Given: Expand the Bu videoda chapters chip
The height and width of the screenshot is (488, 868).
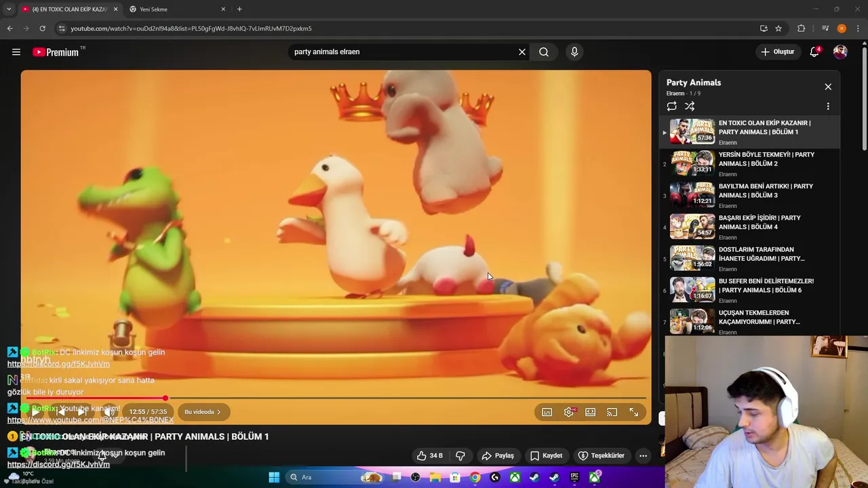Looking at the screenshot, I should click(203, 412).
